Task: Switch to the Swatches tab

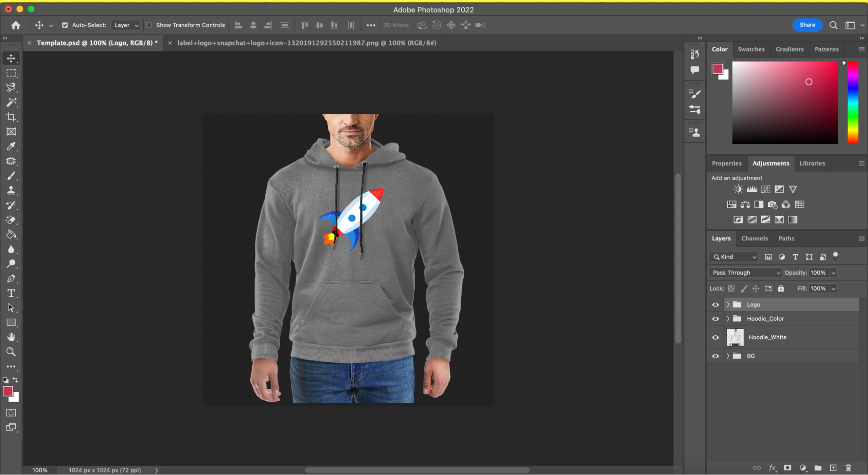Action: (751, 49)
